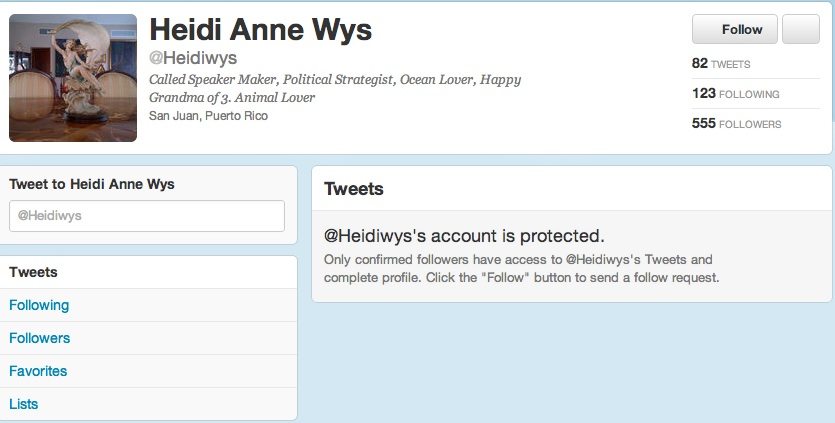835x423 pixels.
Task: Click the Tweet to Heidi Anne Wys label
Action: point(92,184)
